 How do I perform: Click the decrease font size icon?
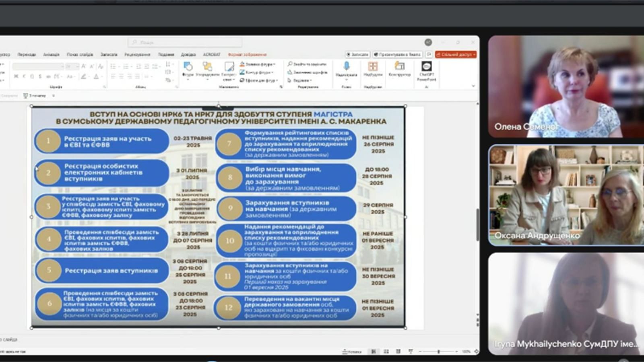(92, 66)
